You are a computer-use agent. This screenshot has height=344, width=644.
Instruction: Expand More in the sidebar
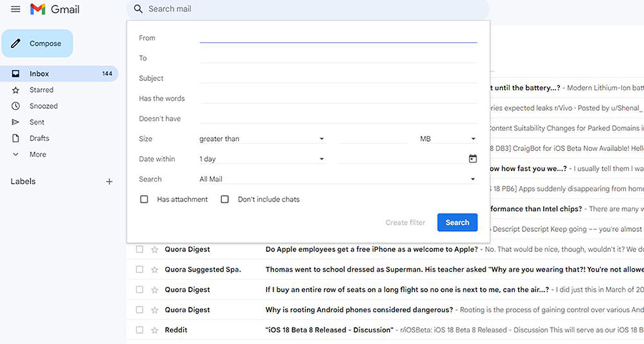[x=37, y=155]
